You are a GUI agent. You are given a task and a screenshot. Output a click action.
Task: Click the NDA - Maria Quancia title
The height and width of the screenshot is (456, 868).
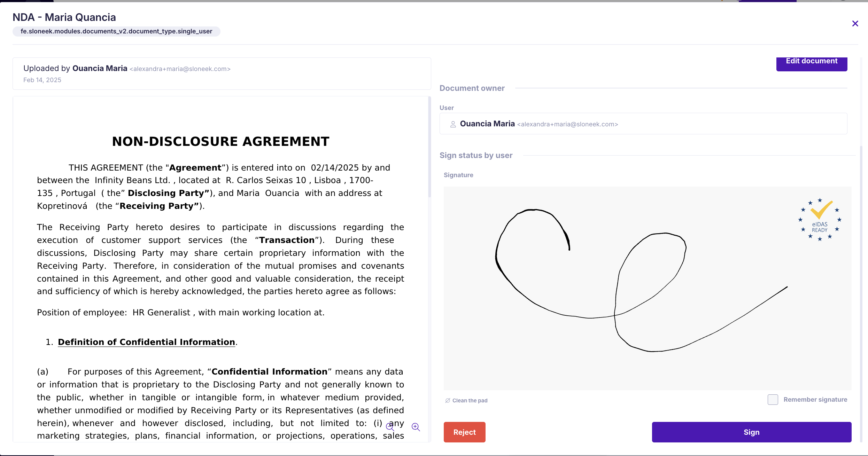coord(64,17)
